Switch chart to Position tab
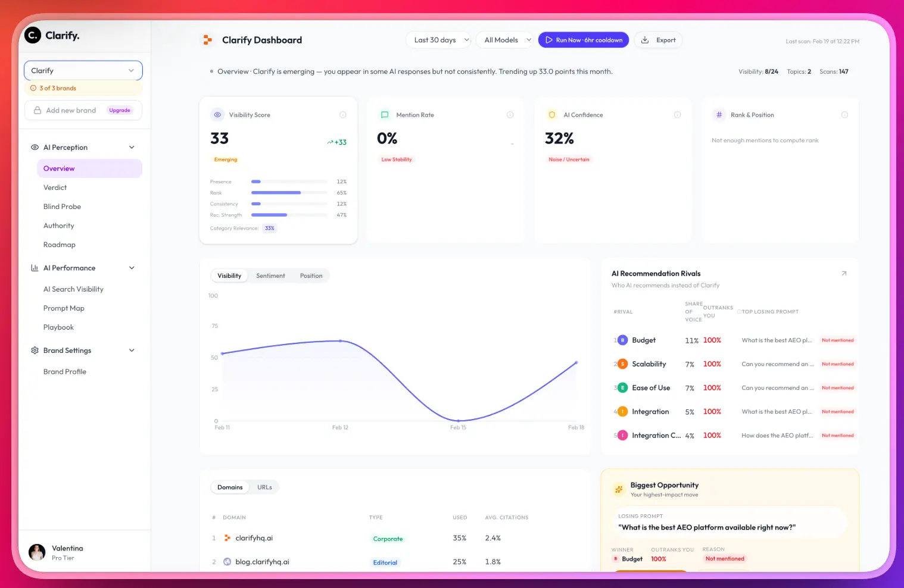Screen dimensions: 904x588 (311, 276)
